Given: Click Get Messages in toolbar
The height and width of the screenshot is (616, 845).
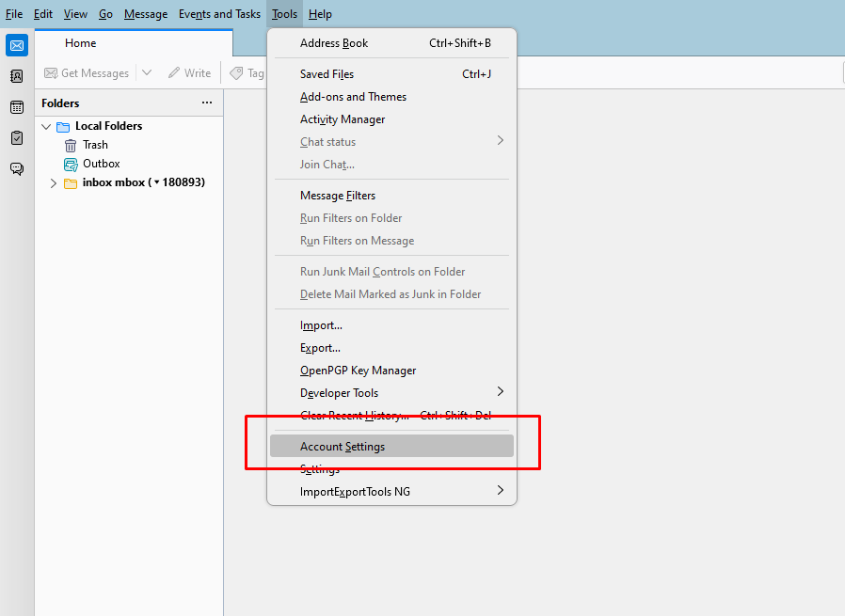Looking at the screenshot, I should point(86,73).
